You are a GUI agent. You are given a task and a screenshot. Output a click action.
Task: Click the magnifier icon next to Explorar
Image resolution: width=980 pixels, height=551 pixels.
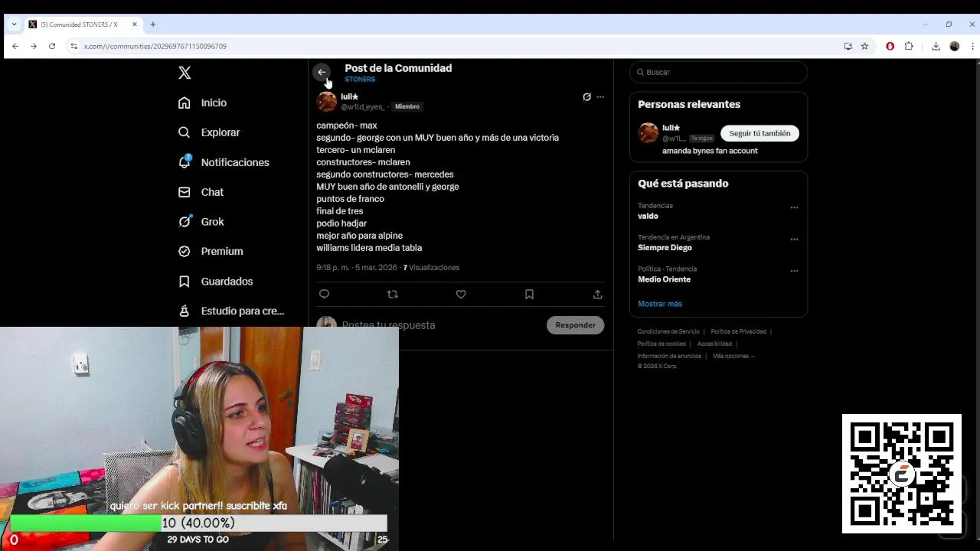[184, 132]
